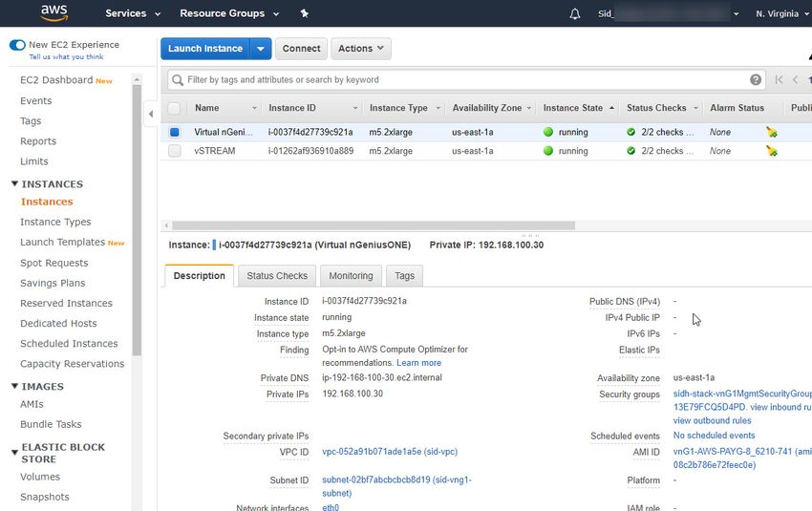Open filter help question mark icon

click(x=756, y=79)
